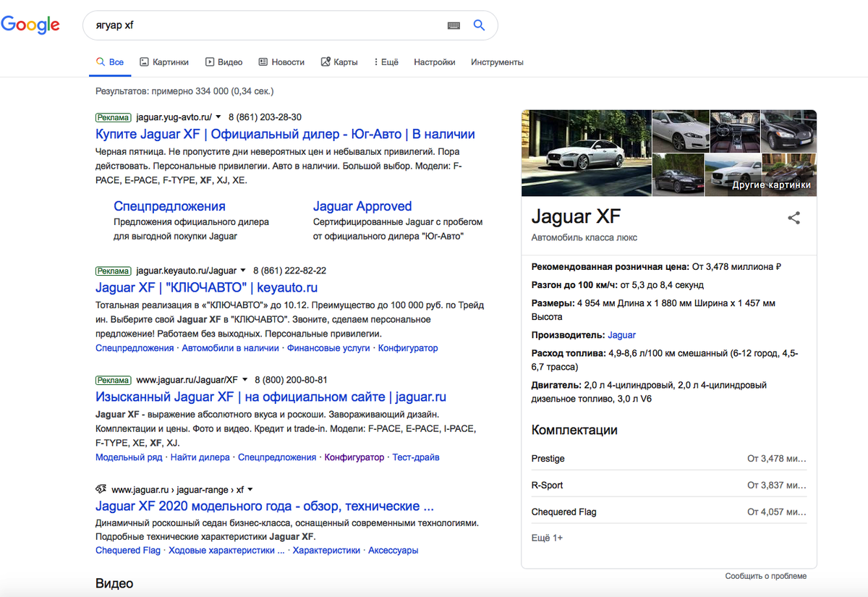Click the AMP lightning icon beside jaguar.ru result
The height and width of the screenshot is (597, 868).
coord(101,489)
